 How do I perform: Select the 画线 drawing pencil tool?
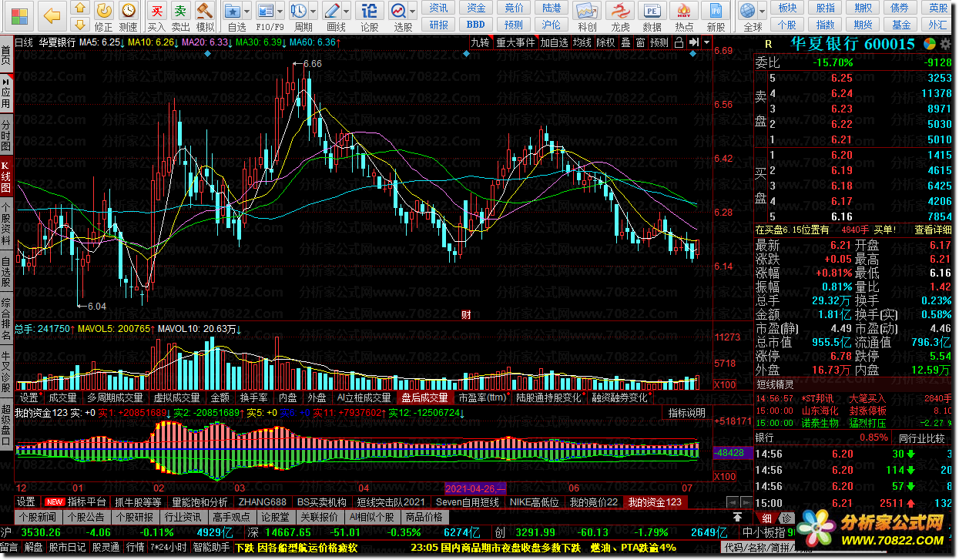pyautogui.click(x=333, y=10)
